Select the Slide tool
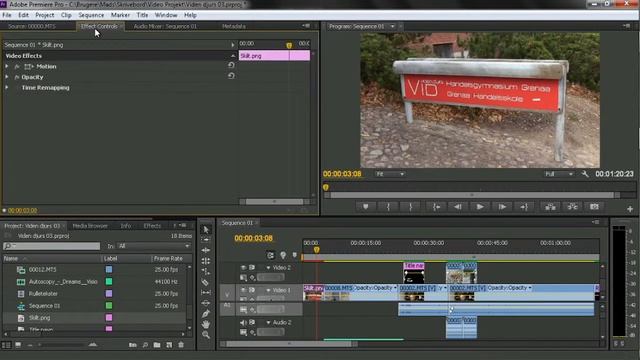 pyautogui.click(x=206, y=303)
